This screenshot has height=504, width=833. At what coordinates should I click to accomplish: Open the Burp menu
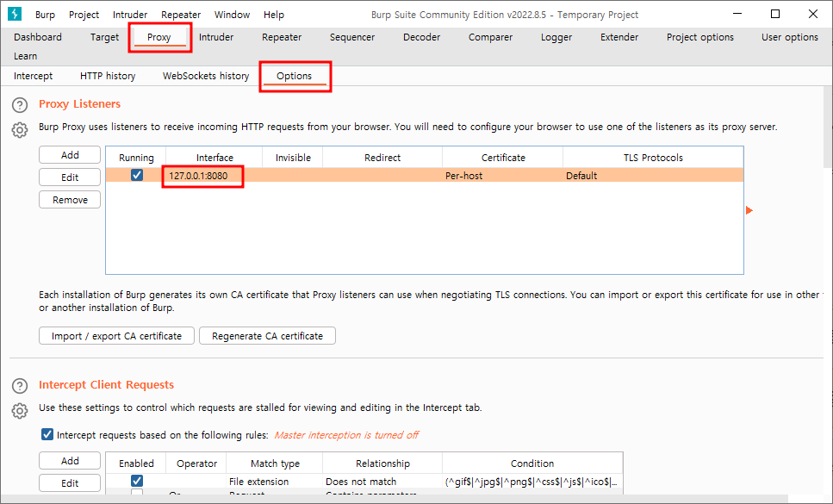point(45,15)
